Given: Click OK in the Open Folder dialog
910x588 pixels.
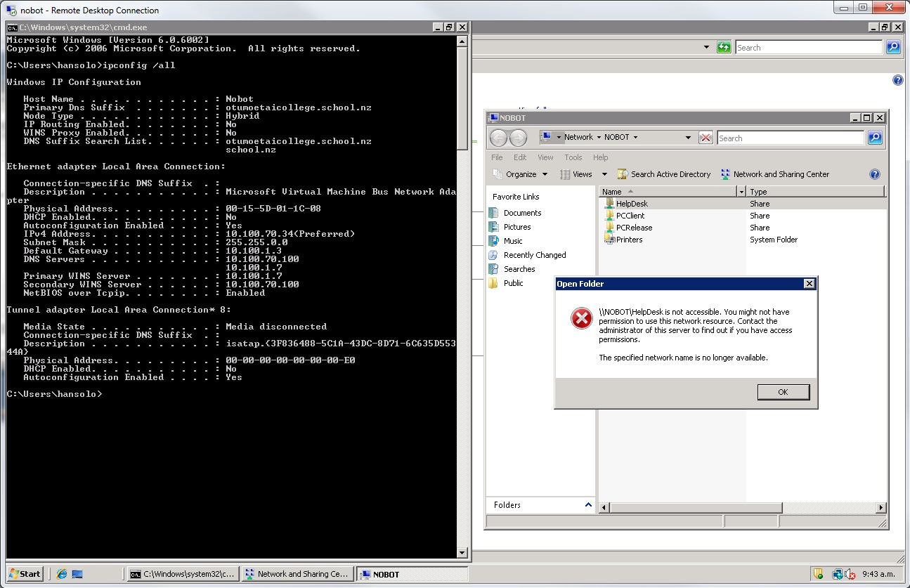Looking at the screenshot, I should (783, 392).
